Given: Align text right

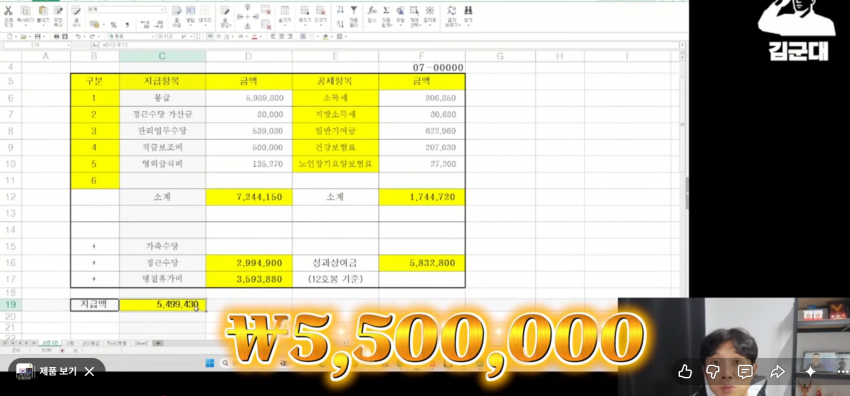Looking at the screenshot, I should pos(290,36).
